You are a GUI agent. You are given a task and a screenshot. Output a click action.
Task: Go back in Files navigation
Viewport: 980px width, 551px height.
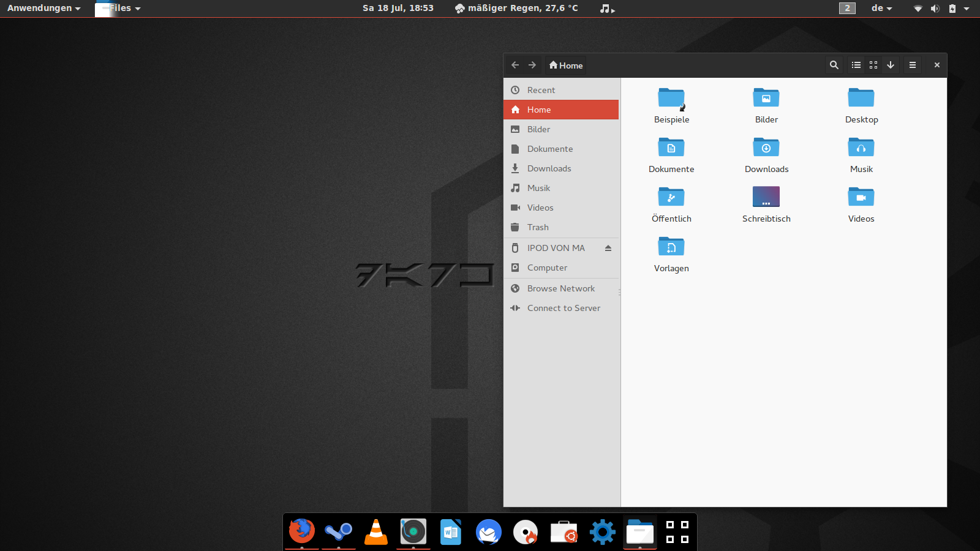coord(515,65)
